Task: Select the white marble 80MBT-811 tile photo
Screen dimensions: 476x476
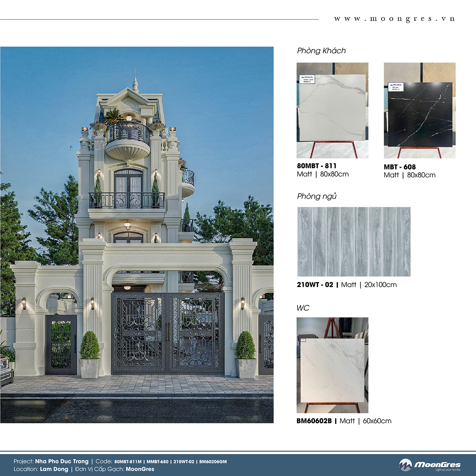Action: click(x=332, y=110)
